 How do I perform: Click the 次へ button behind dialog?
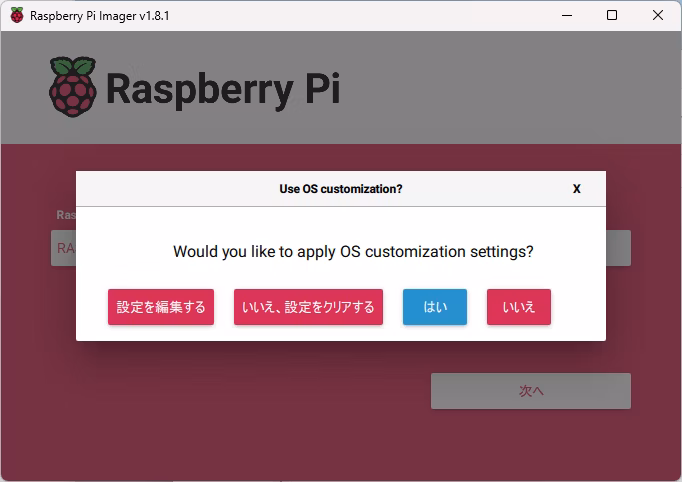coord(531,391)
